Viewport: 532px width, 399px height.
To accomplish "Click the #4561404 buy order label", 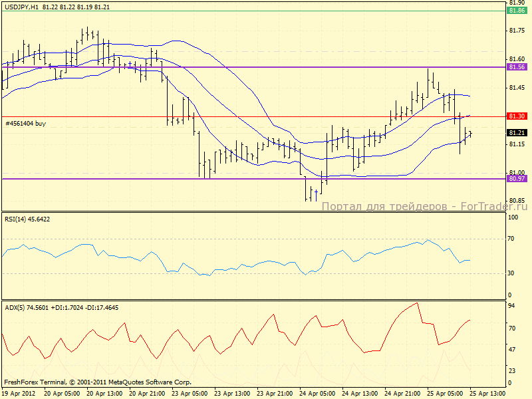I will point(26,124).
